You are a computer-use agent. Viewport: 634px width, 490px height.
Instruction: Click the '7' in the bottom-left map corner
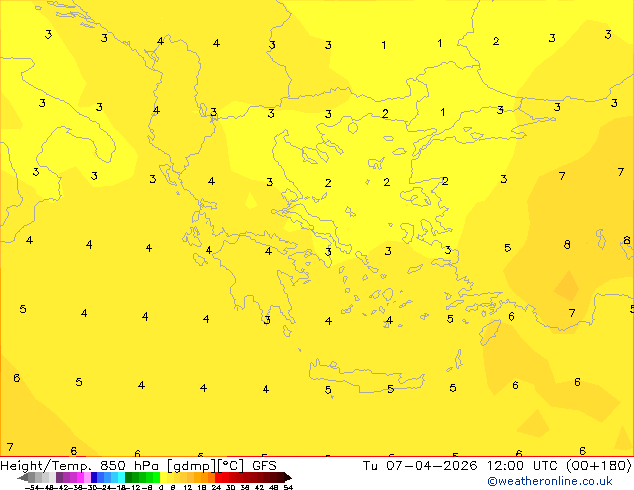point(10,448)
